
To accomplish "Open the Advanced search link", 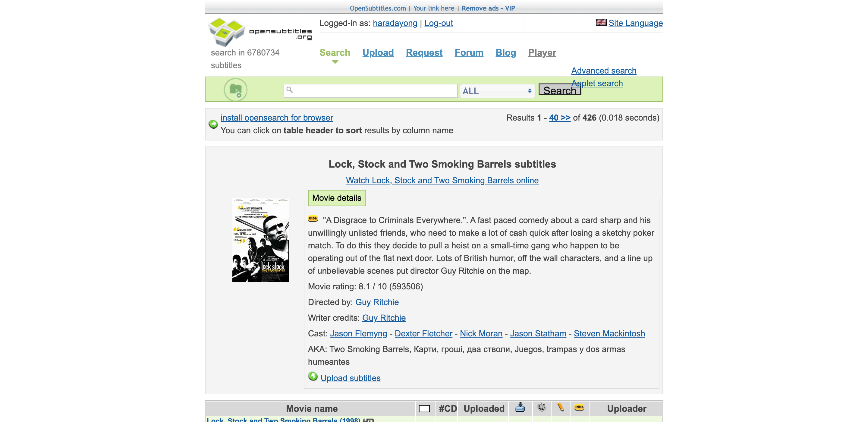I will [603, 71].
